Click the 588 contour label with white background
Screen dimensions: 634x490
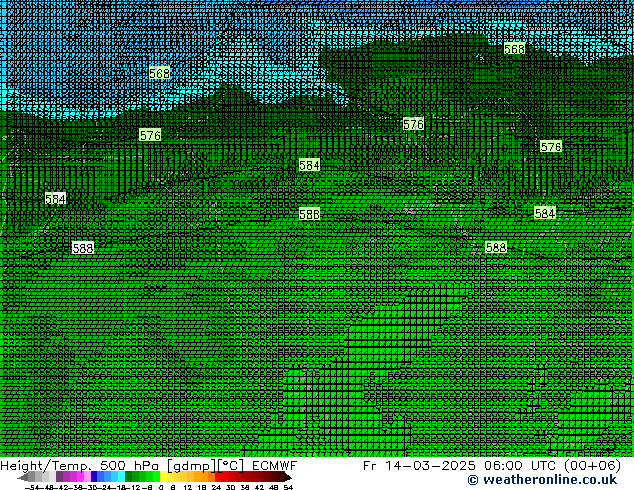(83, 248)
